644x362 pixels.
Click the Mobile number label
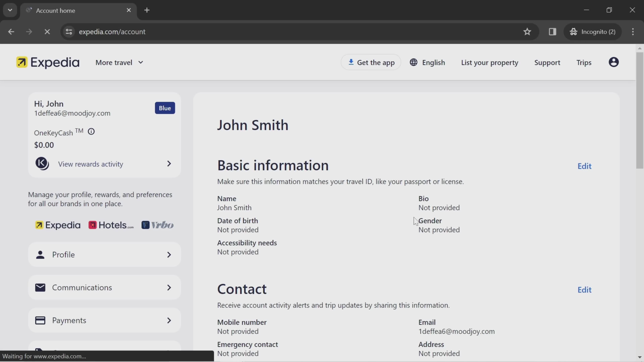click(x=242, y=322)
